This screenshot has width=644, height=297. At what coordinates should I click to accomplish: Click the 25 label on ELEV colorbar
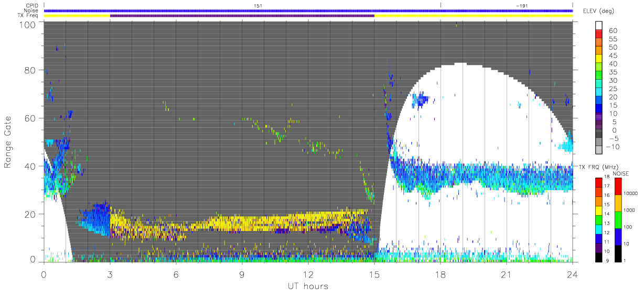click(x=614, y=89)
